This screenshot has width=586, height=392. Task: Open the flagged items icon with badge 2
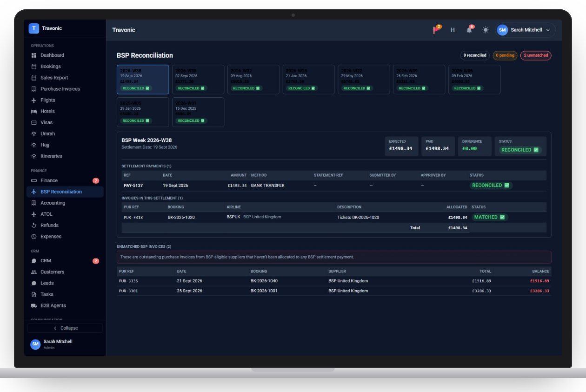tap(437, 30)
